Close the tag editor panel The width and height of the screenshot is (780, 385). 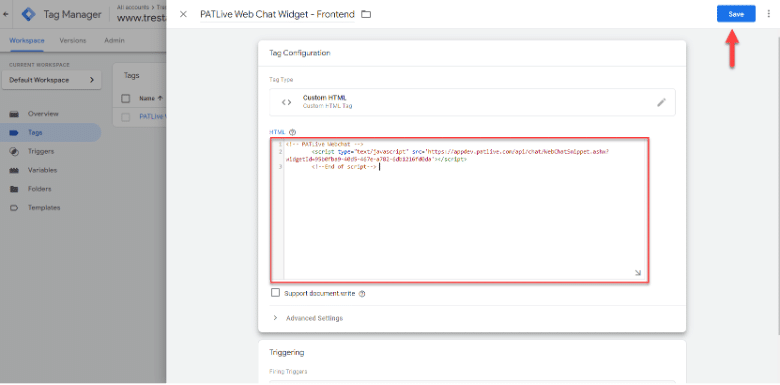[183, 14]
